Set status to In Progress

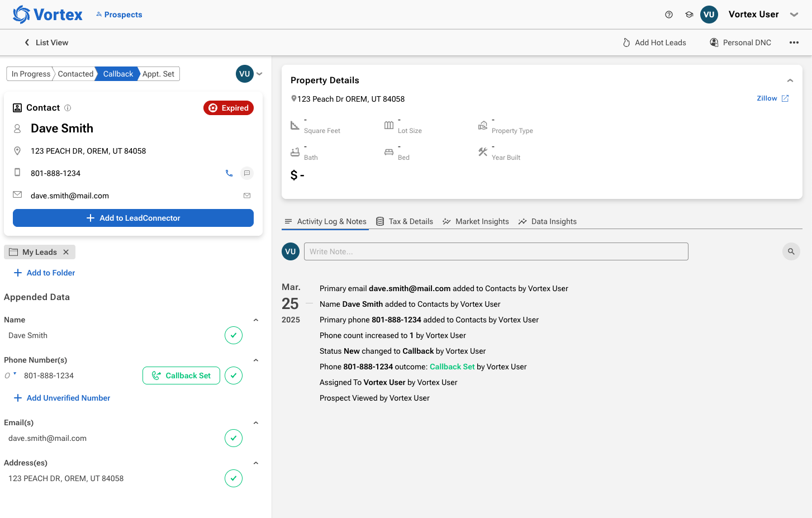pyautogui.click(x=30, y=74)
